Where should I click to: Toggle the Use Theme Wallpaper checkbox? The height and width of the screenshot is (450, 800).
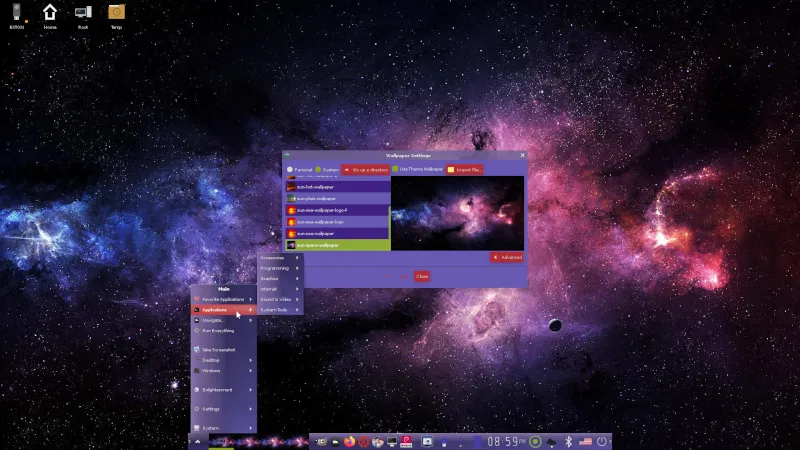point(395,170)
